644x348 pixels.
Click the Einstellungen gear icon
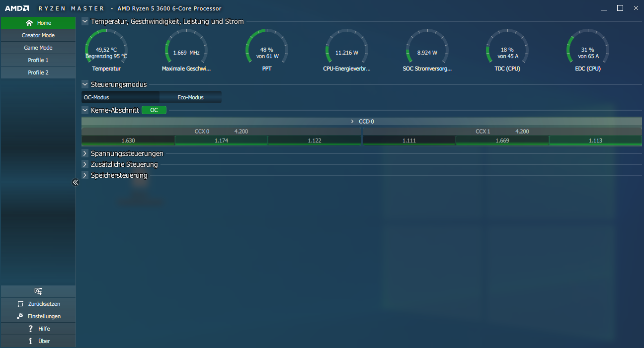20,316
